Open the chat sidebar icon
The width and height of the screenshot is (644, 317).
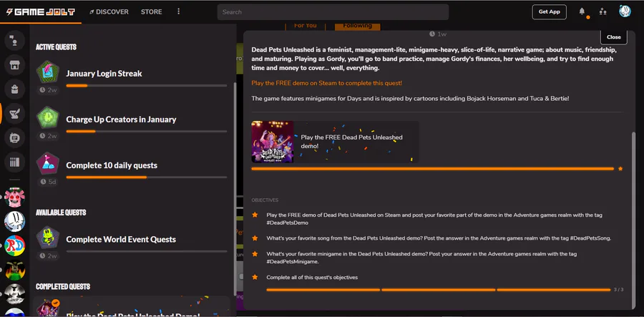point(15,41)
